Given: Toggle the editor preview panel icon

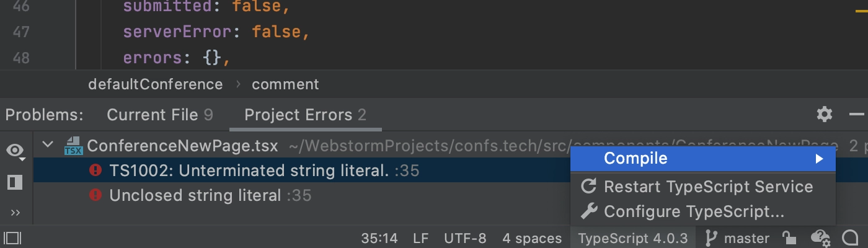Looking at the screenshot, I should click(15, 182).
